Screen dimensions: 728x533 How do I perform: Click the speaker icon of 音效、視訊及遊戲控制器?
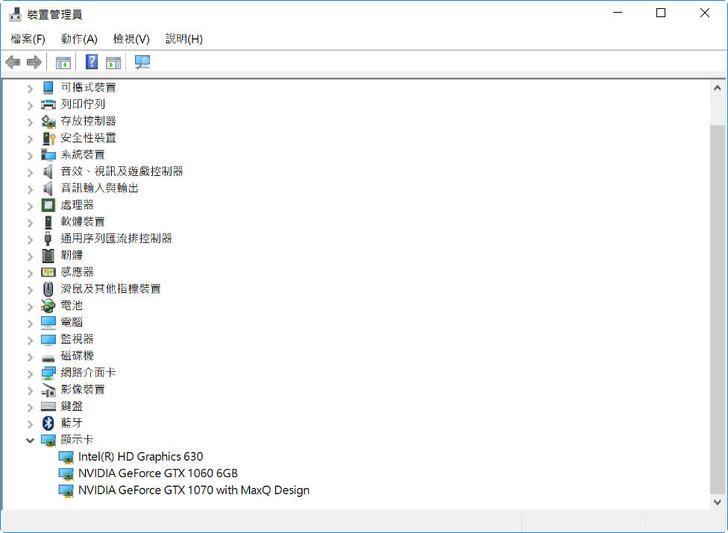click(48, 171)
